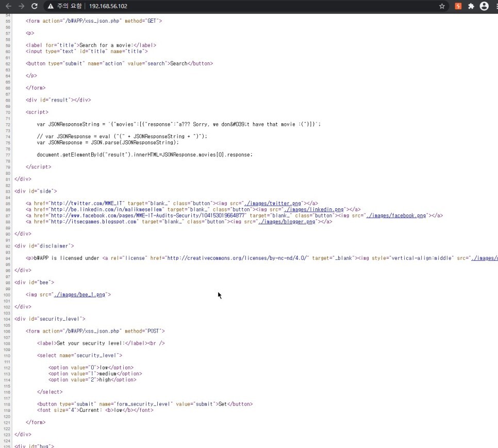Click the '<div id="disclaimer">' line
498x448 pixels.
pos(44,246)
